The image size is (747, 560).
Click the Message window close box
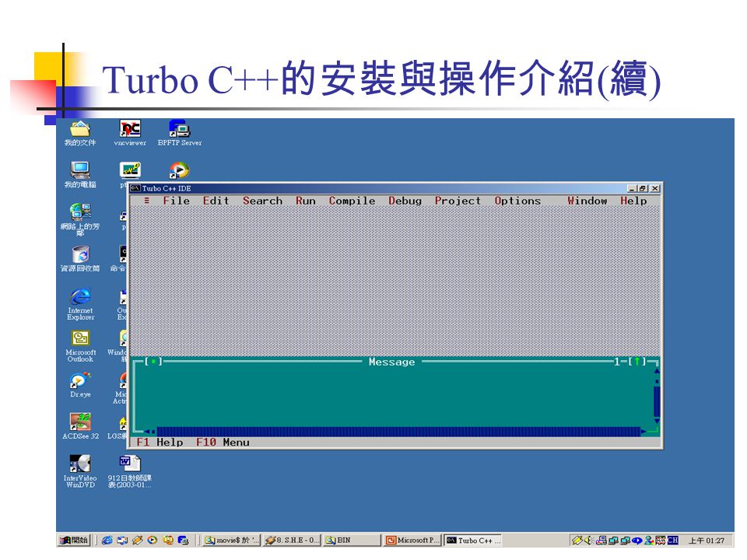coord(153,362)
